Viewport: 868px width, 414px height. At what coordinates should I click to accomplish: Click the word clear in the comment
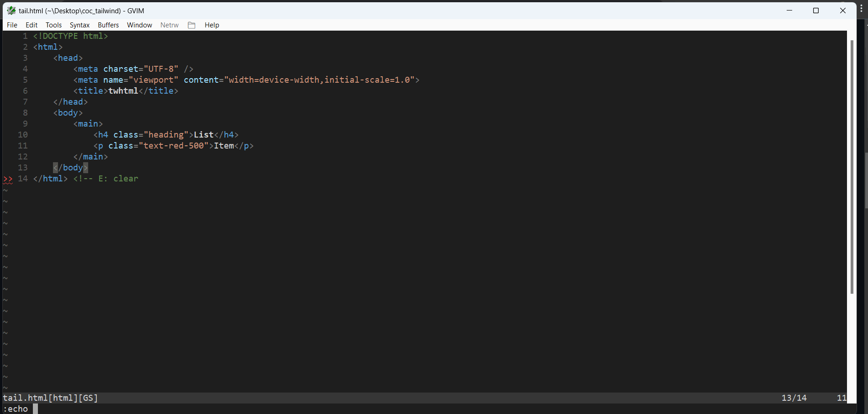point(126,178)
